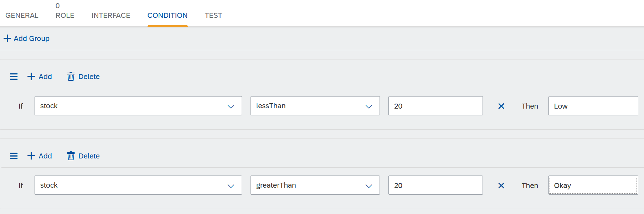Click the hamburger icon of first condition group
This screenshot has width=644, height=214.
pyautogui.click(x=14, y=77)
